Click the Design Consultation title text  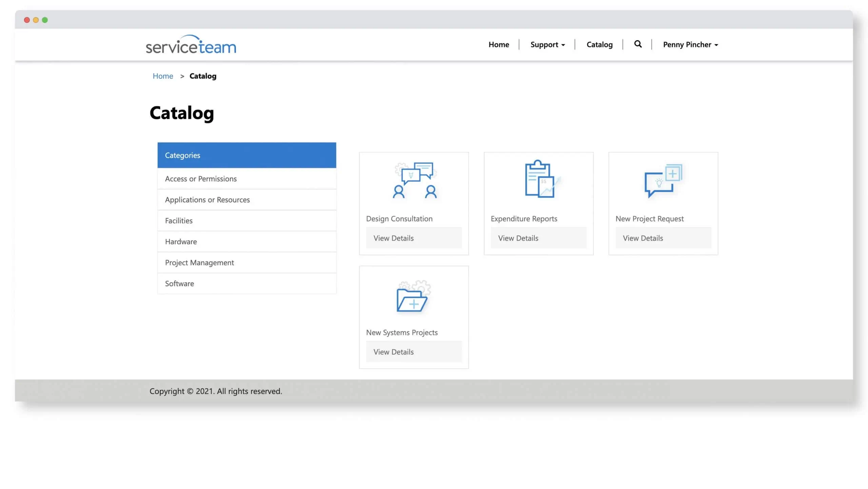pos(399,219)
